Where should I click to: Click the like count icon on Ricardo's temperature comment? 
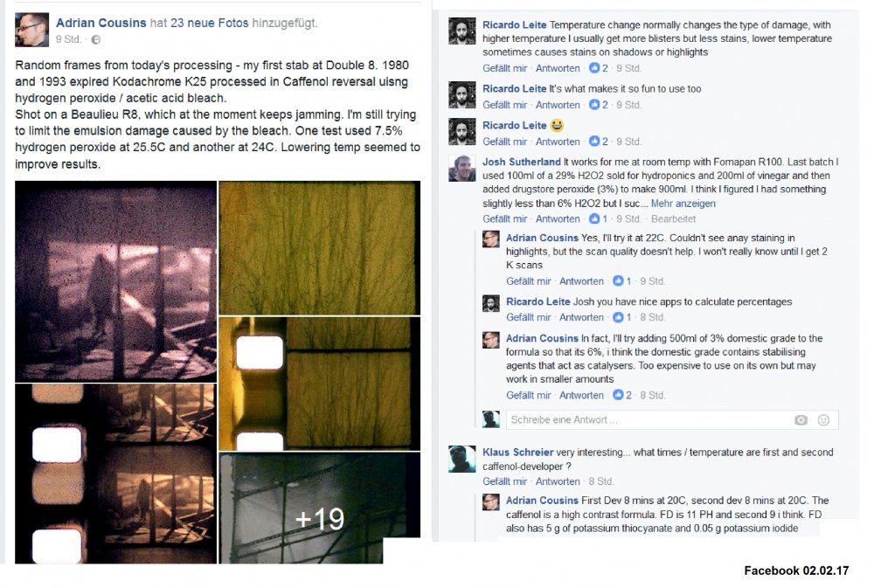pyautogui.click(x=594, y=68)
